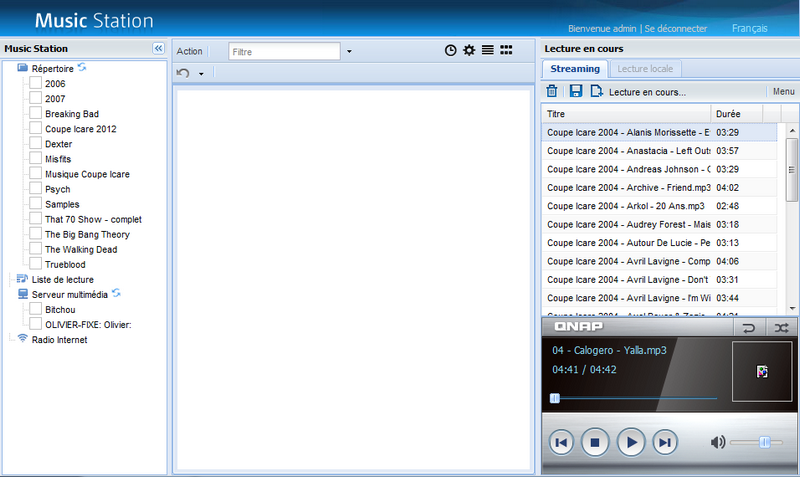
Task: Check the Musique Coupe Icare checkbox
Action: point(35,173)
